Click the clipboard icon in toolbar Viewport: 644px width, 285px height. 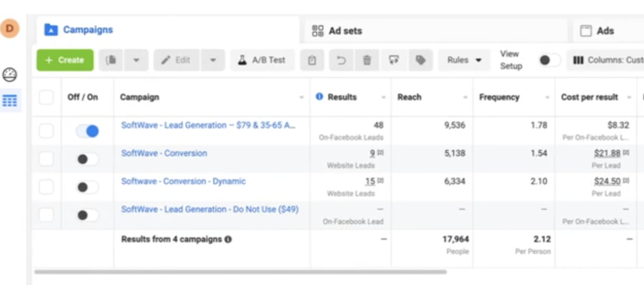click(x=312, y=60)
